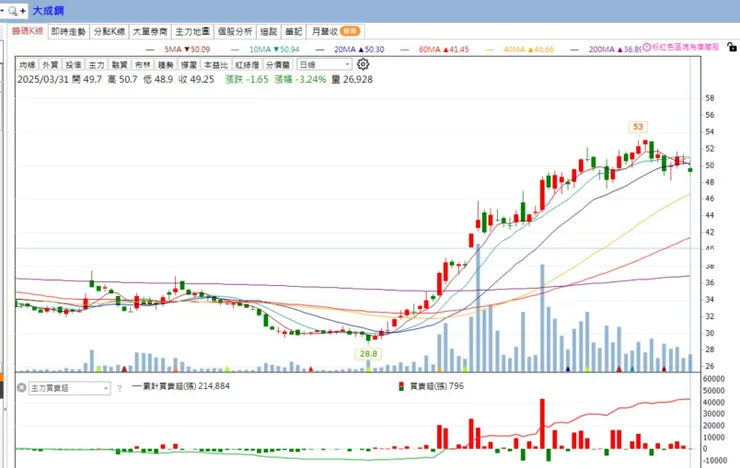The height and width of the screenshot is (468, 740).
Task: Click the 粉紅色區塊 note text
Action: [685, 47]
